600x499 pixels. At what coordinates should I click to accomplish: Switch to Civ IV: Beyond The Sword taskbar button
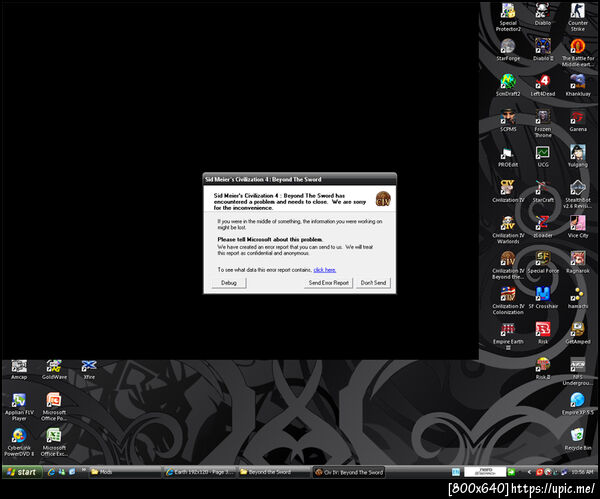coord(349,472)
